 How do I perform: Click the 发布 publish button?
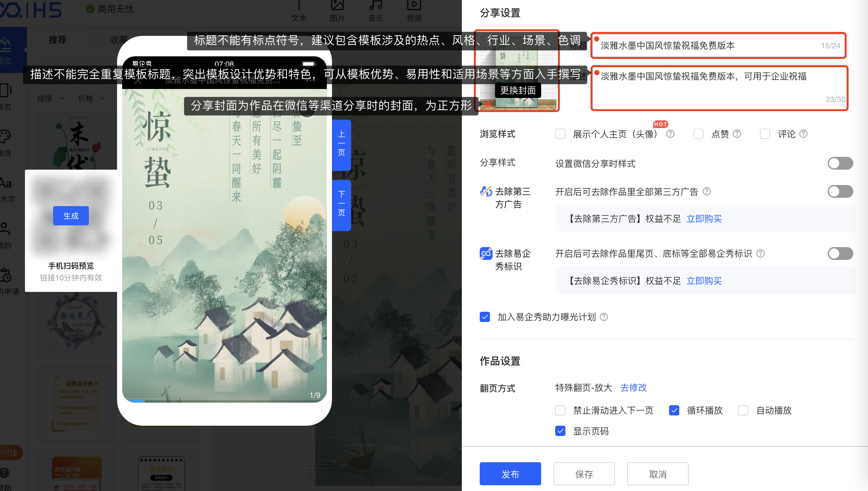click(510, 474)
